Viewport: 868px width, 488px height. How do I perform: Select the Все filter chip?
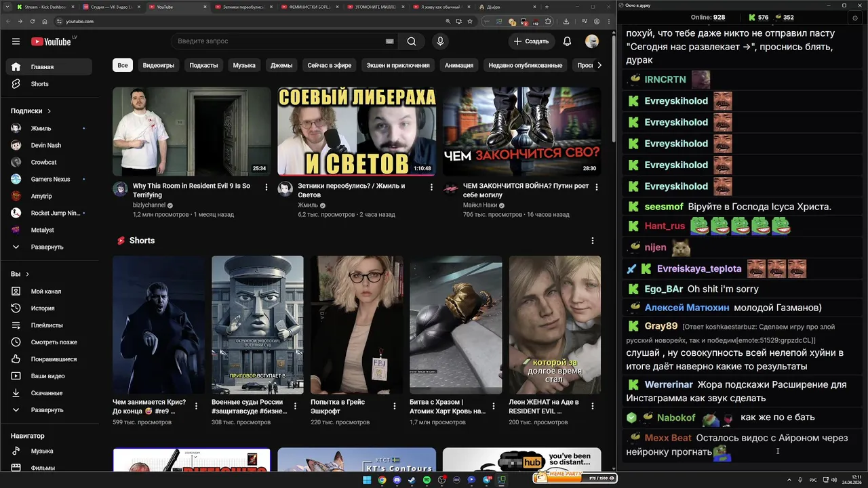tap(122, 65)
